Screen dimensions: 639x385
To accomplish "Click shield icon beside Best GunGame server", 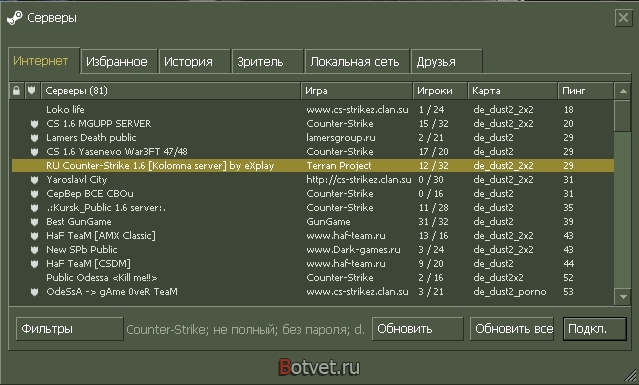I will pos(35,222).
